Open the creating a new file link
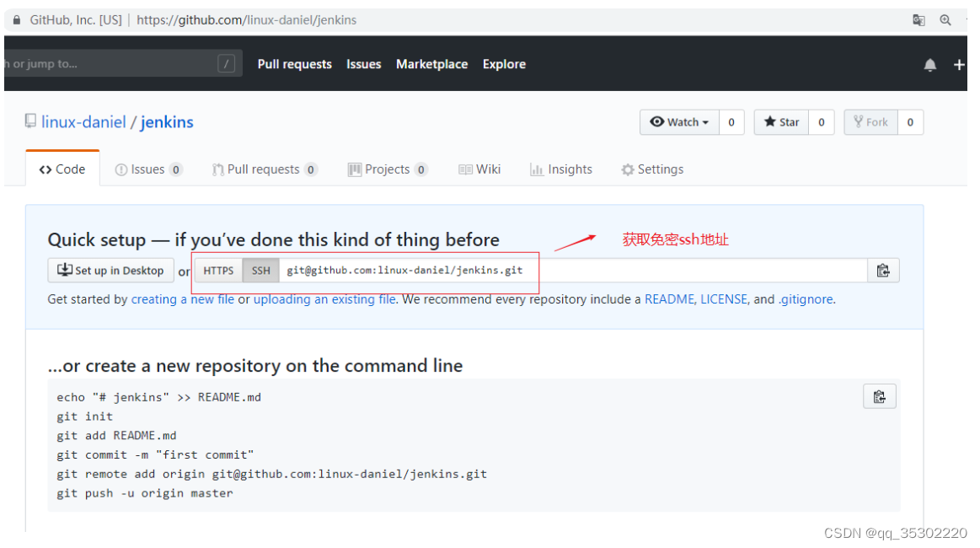This screenshot has height=548, width=980. click(183, 299)
